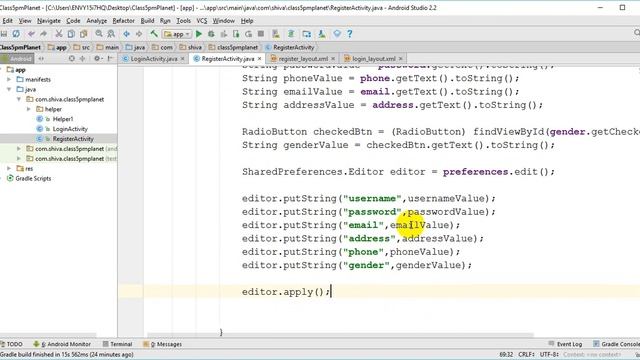Expand the helper package
Viewport: 640px width, 360px height.
click(29, 109)
